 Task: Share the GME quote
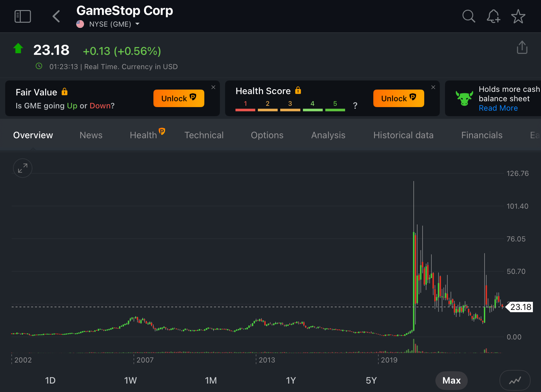522,47
